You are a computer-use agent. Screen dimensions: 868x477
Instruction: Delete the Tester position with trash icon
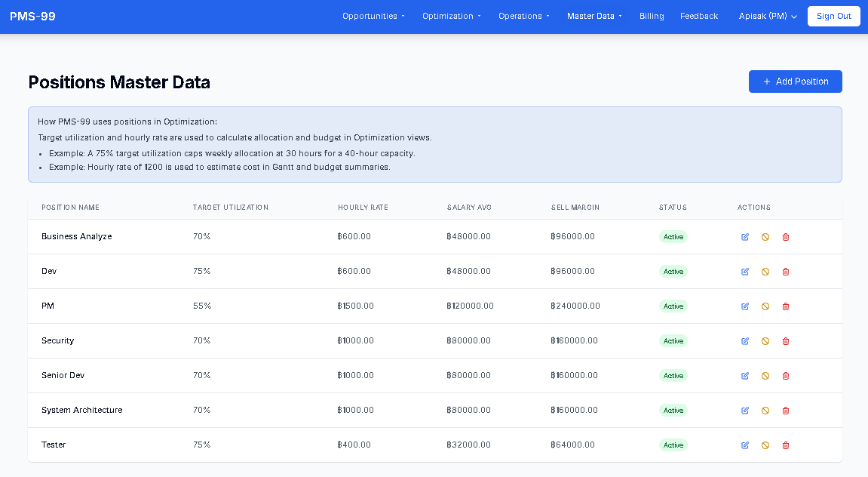(x=786, y=445)
